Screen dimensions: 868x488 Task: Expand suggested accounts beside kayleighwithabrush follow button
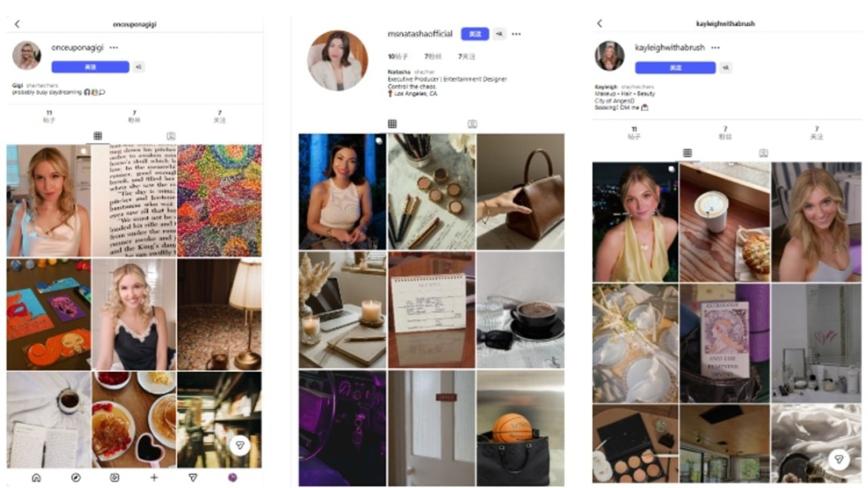tap(726, 68)
